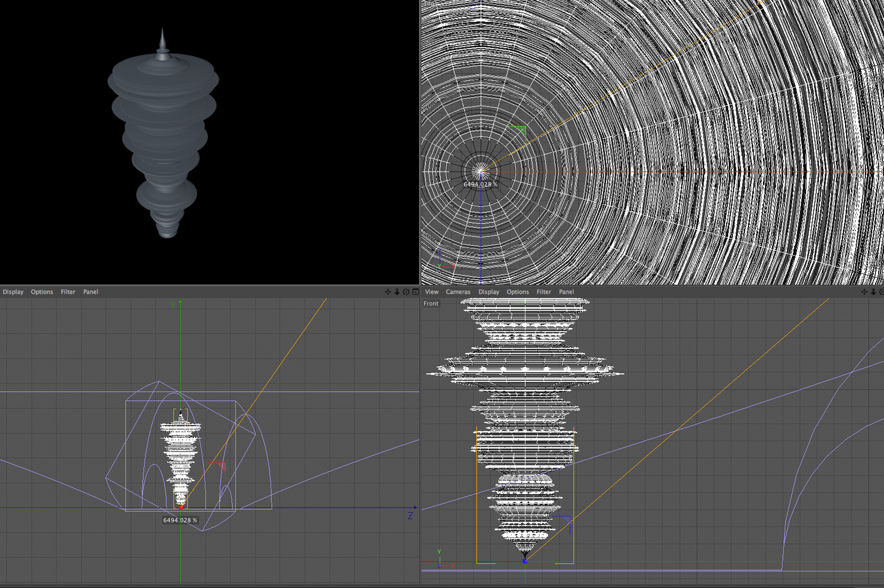Click the zoom arrow icon in Front viewport header
This screenshot has height=588, width=884.
(x=873, y=292)
